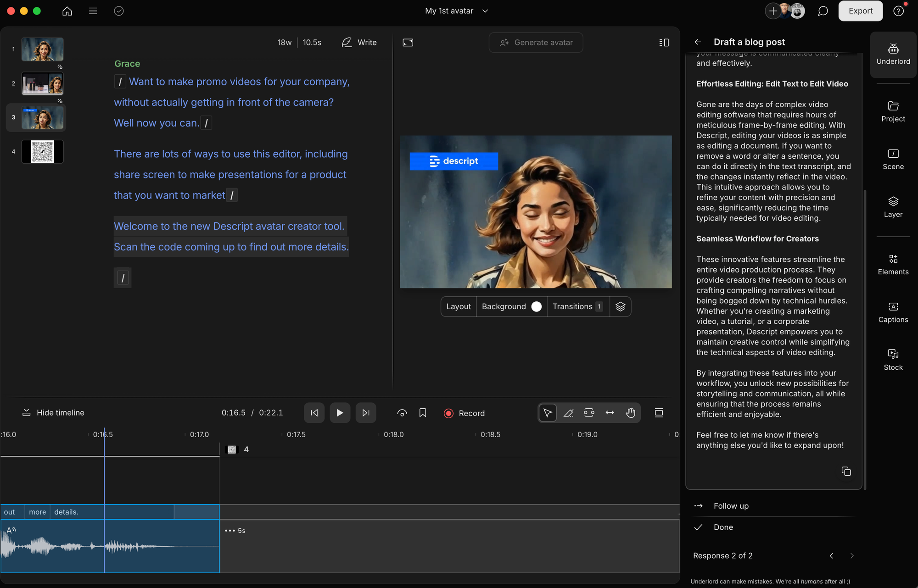This screenshot has height=588, width=918.
Task: Open the hamburger menu
Action: pos(93,11)
